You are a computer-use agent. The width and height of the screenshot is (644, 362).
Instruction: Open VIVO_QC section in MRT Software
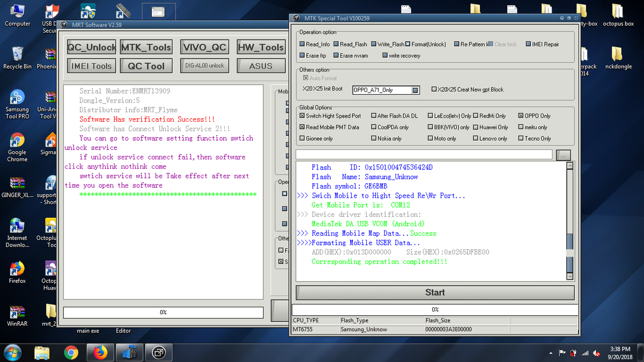(204, 47)
